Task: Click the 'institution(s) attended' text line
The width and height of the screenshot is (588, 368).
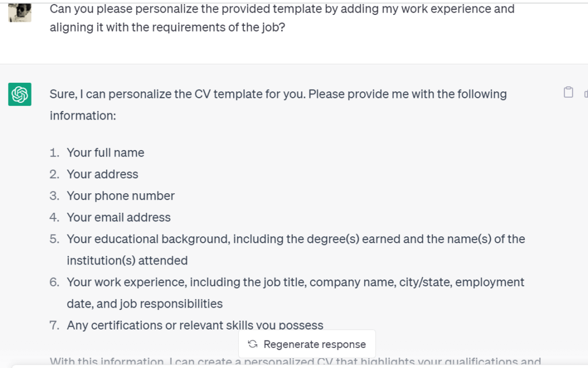Action: pyautogui.click(x=127, y=260)
